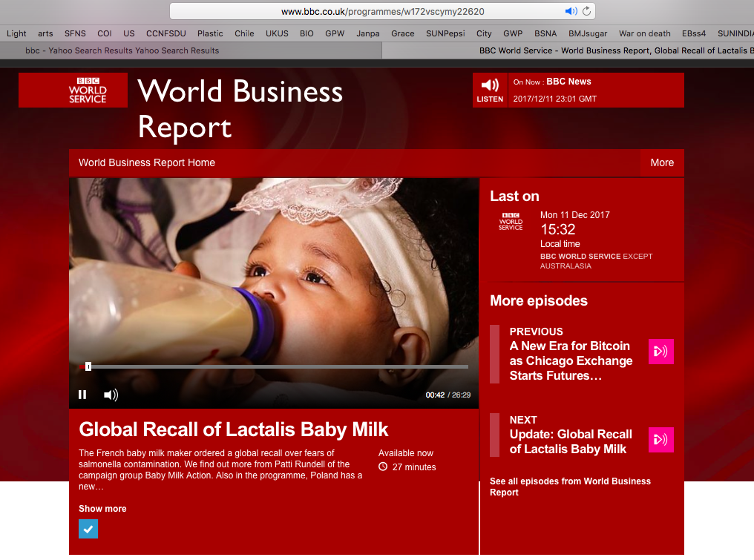This screenshot has height=560, width=754.
Task: Click the small BBC World Service logo under Last on
Action: click(511, 222)
